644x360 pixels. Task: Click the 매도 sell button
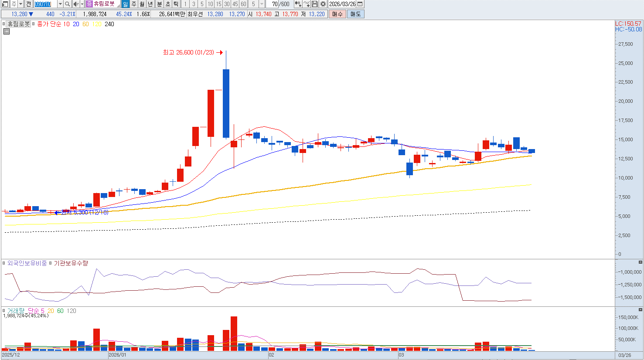coord(356,14)
